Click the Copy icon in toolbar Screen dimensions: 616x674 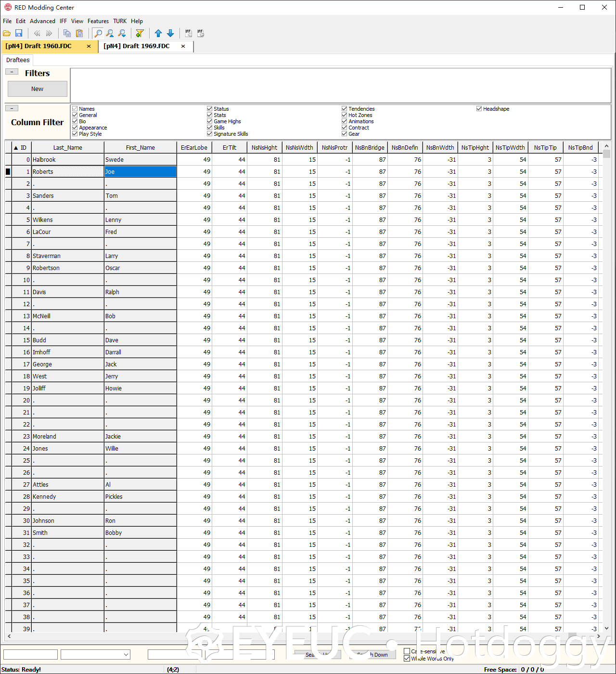coord(67,33)
